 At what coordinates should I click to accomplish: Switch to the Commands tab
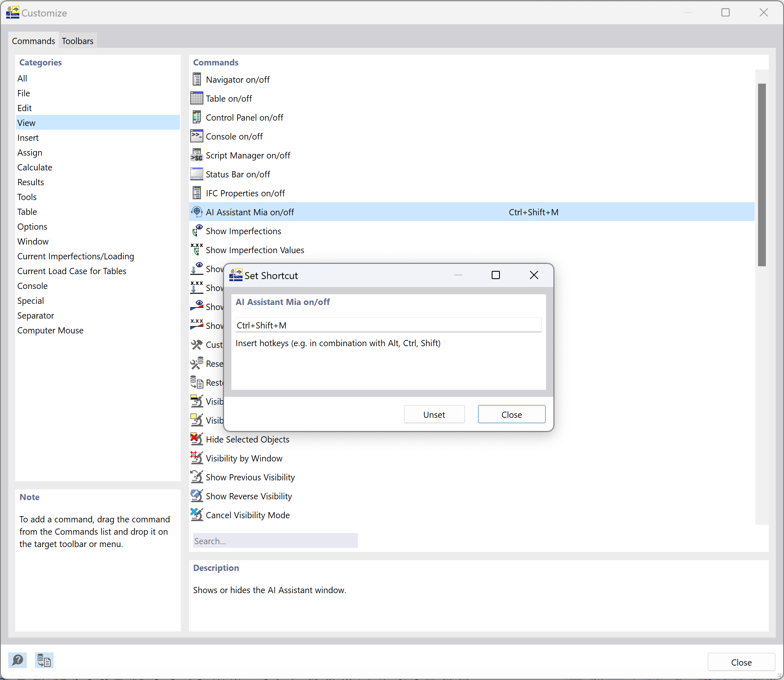point(33,41)
